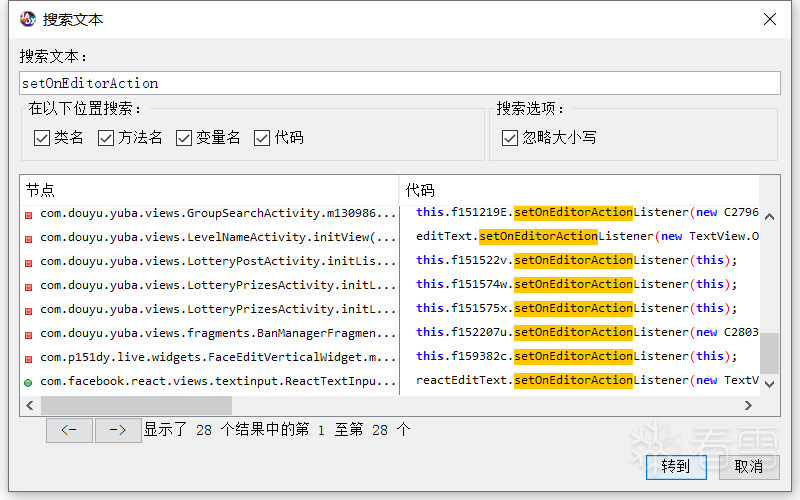Toggle the 变量名 checkbox

point(184,138)
